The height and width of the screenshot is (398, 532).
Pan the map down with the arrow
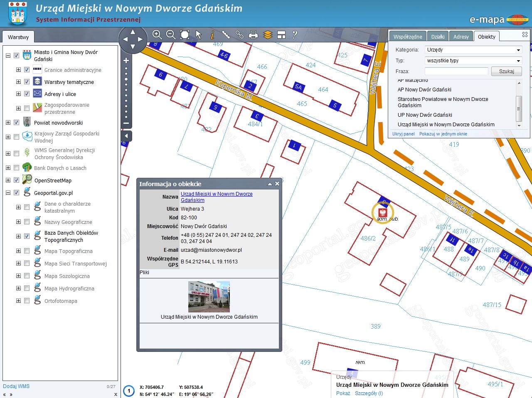pyautogui.click(x=133, y=47)
